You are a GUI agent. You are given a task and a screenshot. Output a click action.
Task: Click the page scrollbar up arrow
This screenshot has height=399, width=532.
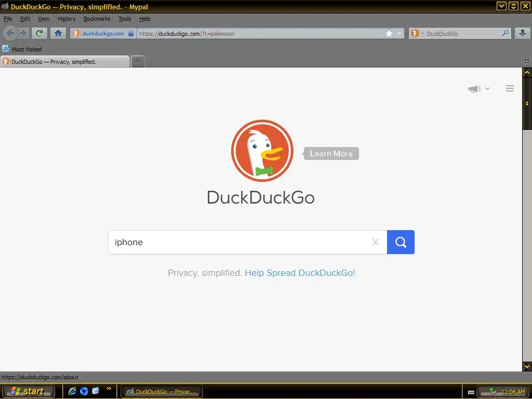527,72
